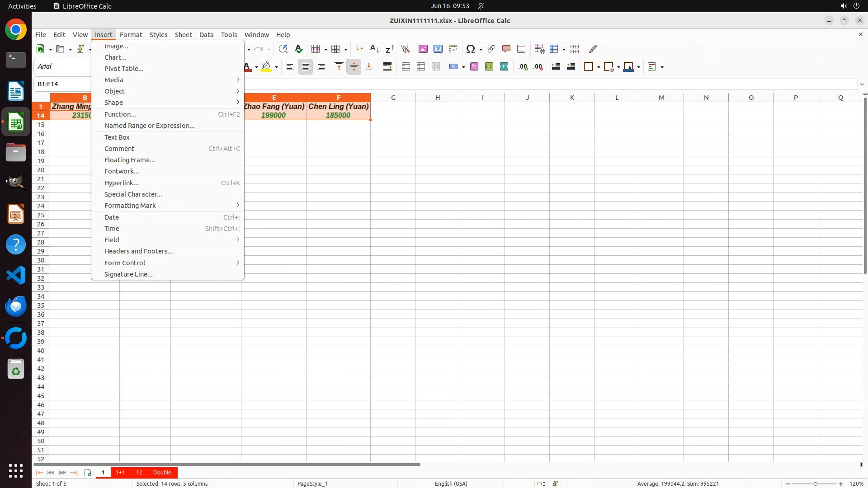The width and height of the screenshot is (868, 488).
Task: Click the zoom slider handle
Action: [x=816, y=484]
